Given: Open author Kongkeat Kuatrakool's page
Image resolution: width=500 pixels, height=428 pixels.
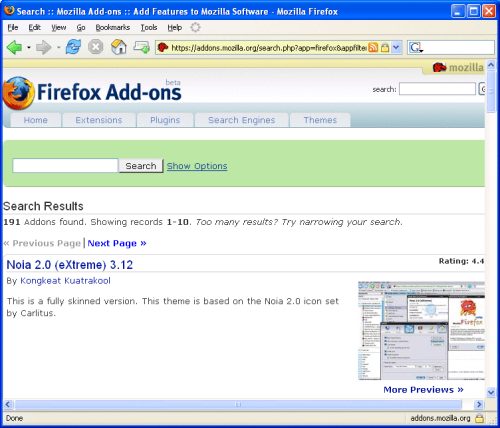Looking at the screenshot, I should click(x=65, y=281).
